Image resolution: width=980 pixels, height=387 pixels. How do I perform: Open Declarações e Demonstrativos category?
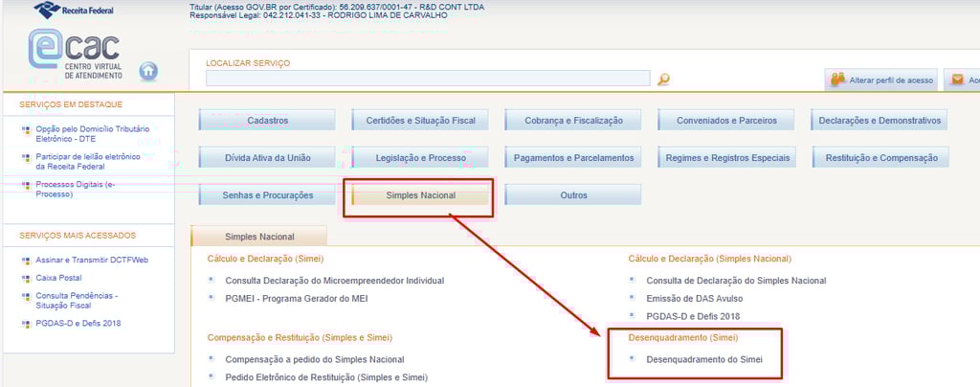point(880,120)
